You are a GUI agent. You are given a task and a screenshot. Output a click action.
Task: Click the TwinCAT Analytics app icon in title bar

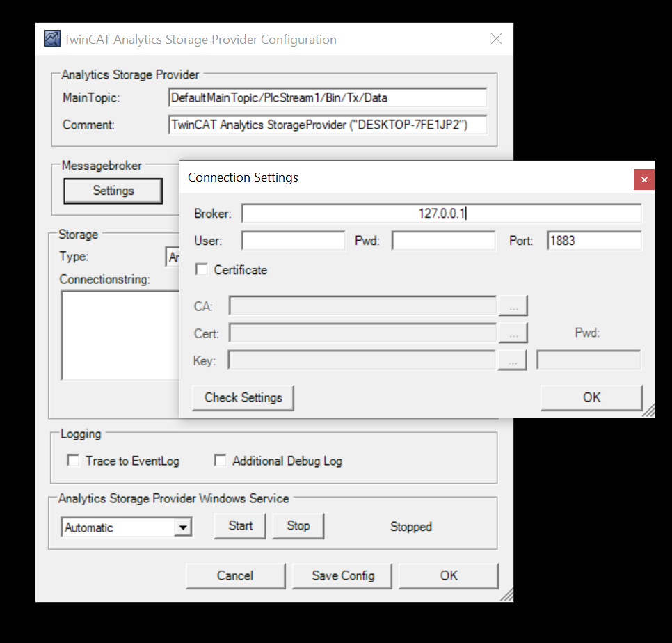click(x=52, y=38)
